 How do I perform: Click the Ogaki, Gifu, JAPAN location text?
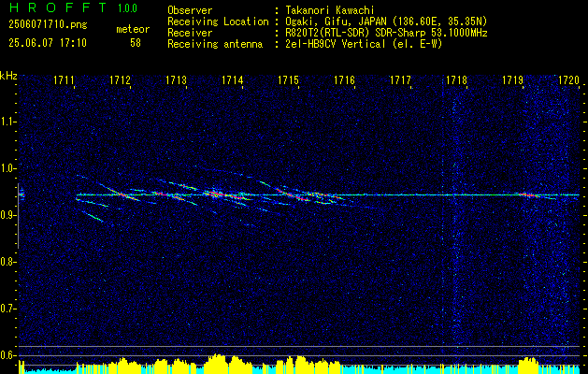(386, 22)
